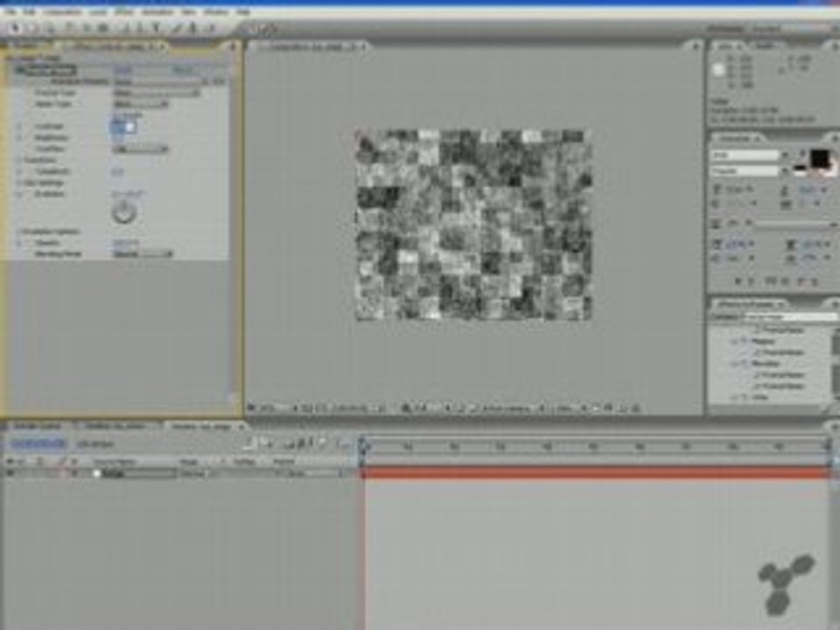Click the timeline current time display
Screen dimensions: 840x630
pyautogui.click(x=38, y=444)
